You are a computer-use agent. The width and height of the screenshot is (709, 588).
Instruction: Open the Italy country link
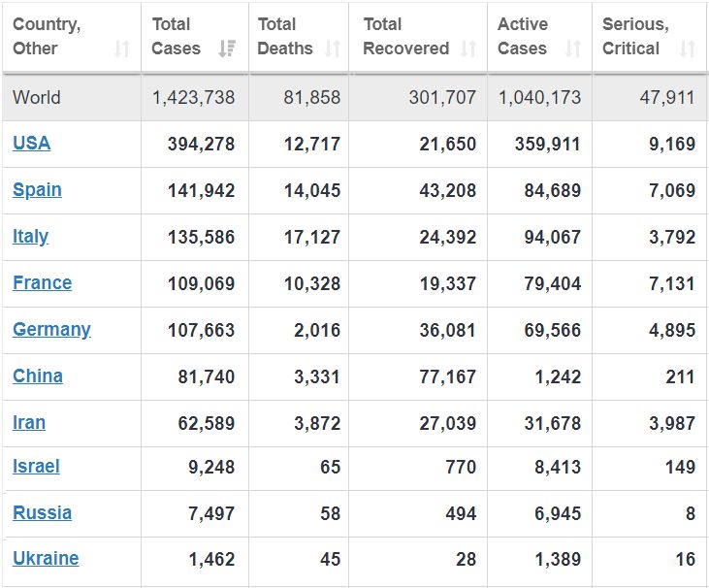[x=30, y=237]
